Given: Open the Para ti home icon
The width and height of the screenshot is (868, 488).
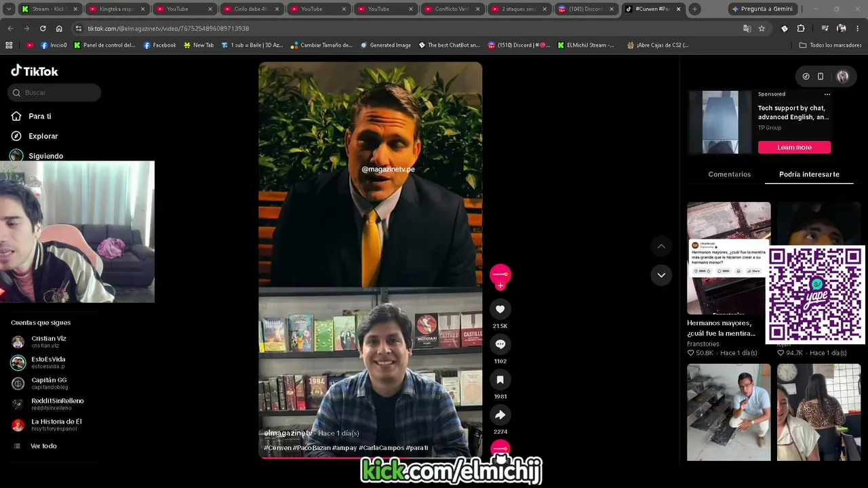Looking at the screenshot, I should tap(16, 117).
